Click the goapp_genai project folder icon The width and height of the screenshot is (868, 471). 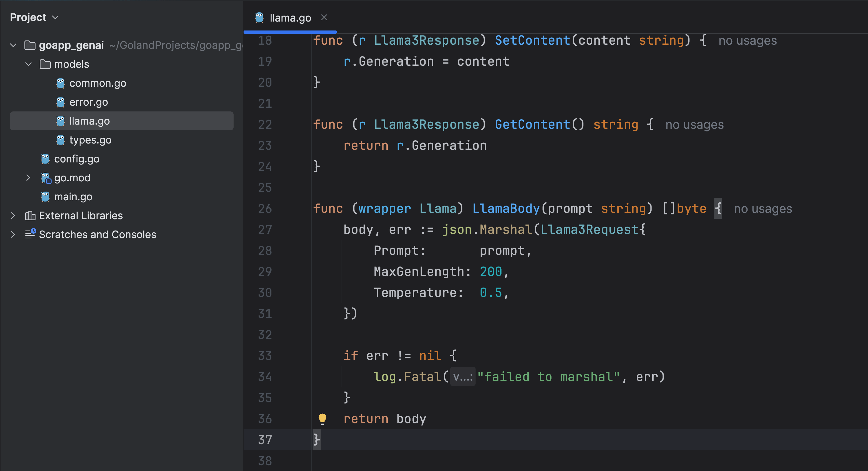(x=30, y=45)
